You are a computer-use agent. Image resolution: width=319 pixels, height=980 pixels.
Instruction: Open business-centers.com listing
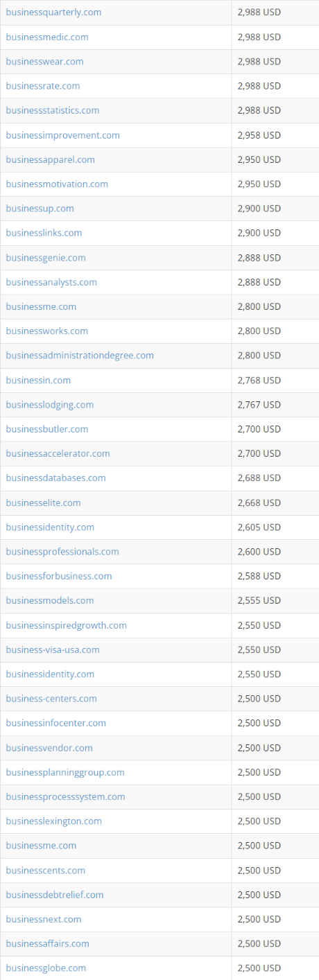pyautogui.click(x=51, y=698)
